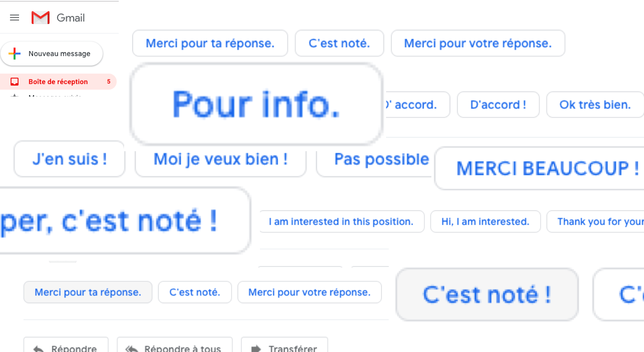Click the forward arrow icon beside Transférer

click(x=256, y=349)
